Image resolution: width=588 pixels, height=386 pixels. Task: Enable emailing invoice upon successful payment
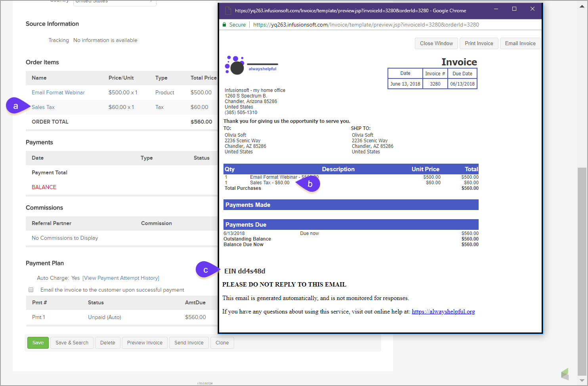click(31, 290)
